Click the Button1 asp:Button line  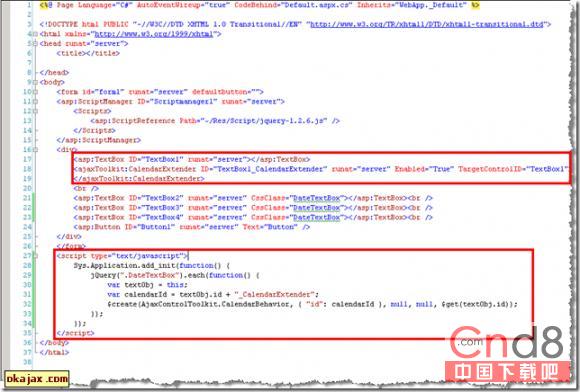click(x=192, y=227)
